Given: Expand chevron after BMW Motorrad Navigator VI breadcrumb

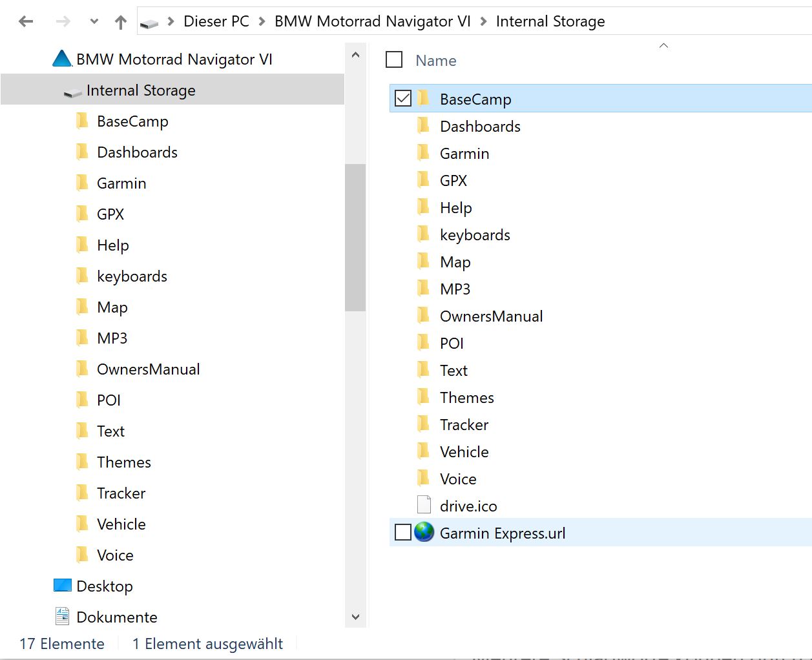Looking at the screenshot, I should (x=483, y=22).
